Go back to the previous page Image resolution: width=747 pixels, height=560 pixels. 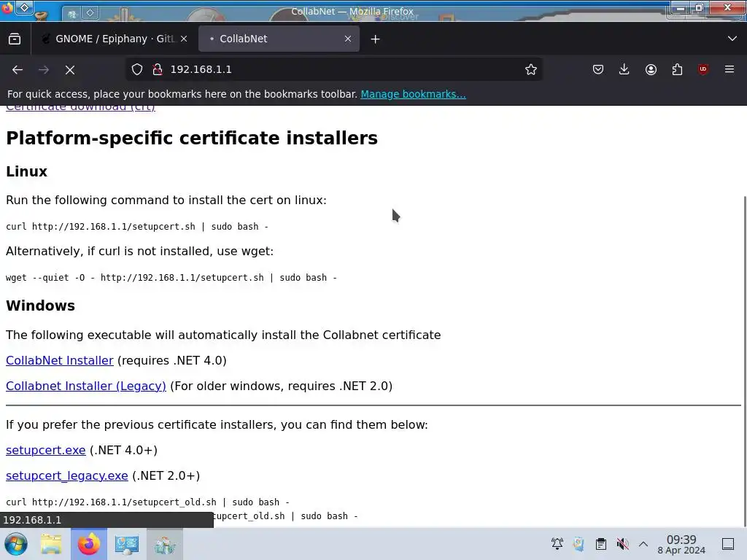18,69
